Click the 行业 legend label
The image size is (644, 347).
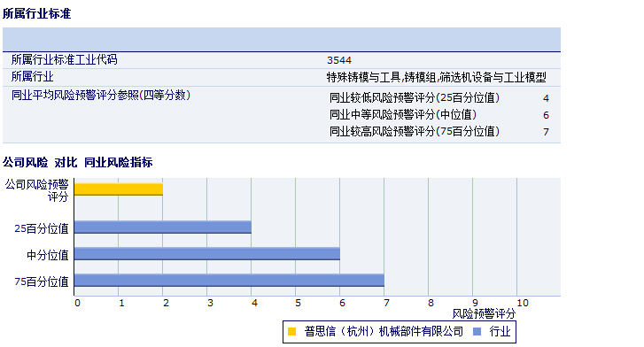pyautogui.click(x=500, y=331)
